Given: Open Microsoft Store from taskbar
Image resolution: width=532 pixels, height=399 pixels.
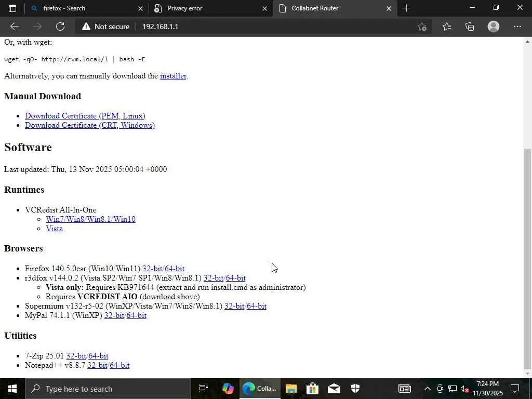Looking at the screenshot, I should 312,389.
